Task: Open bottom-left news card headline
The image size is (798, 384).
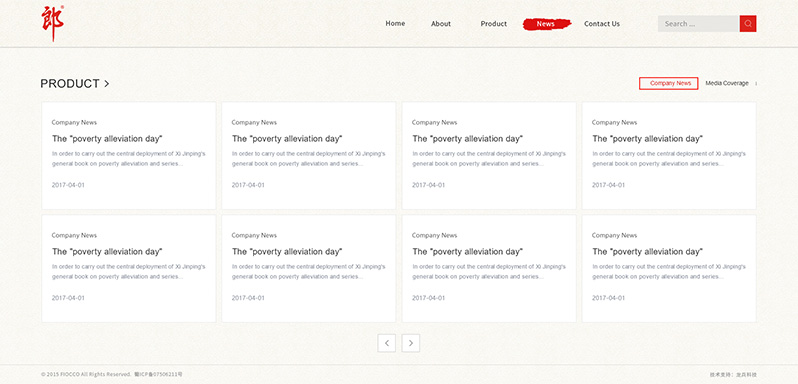Action: coord(107,251)
